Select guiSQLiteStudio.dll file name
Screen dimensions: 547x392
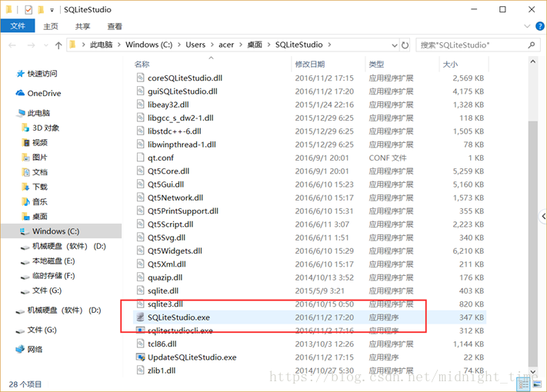coord(182,91)
